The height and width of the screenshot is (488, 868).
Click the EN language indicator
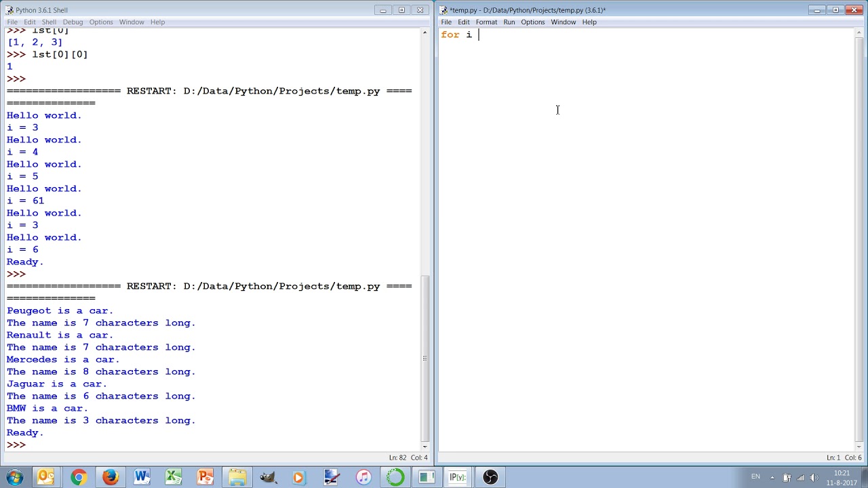coord(755,476)
